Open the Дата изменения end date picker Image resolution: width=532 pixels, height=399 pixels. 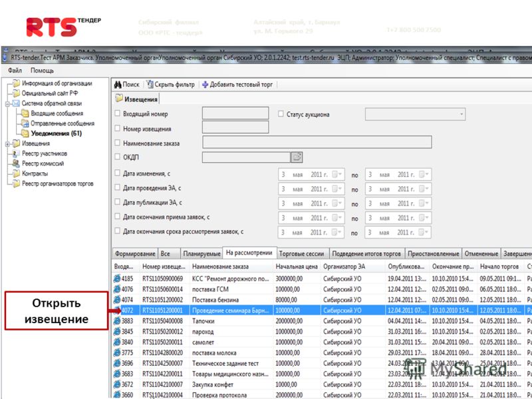[x=424, y=174]
